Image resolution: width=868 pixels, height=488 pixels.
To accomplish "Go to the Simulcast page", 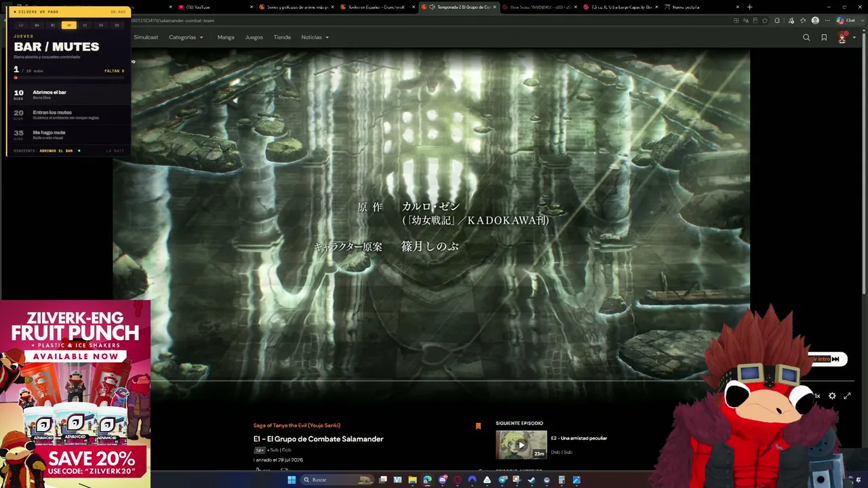I will coord(146,37).
